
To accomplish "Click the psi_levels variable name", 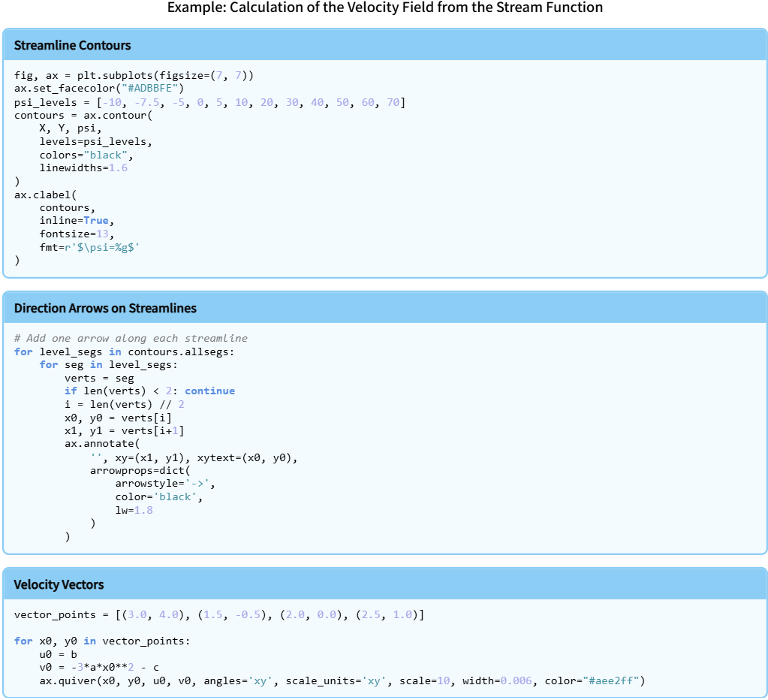I will pyautogui.click(x=45, y=103).
